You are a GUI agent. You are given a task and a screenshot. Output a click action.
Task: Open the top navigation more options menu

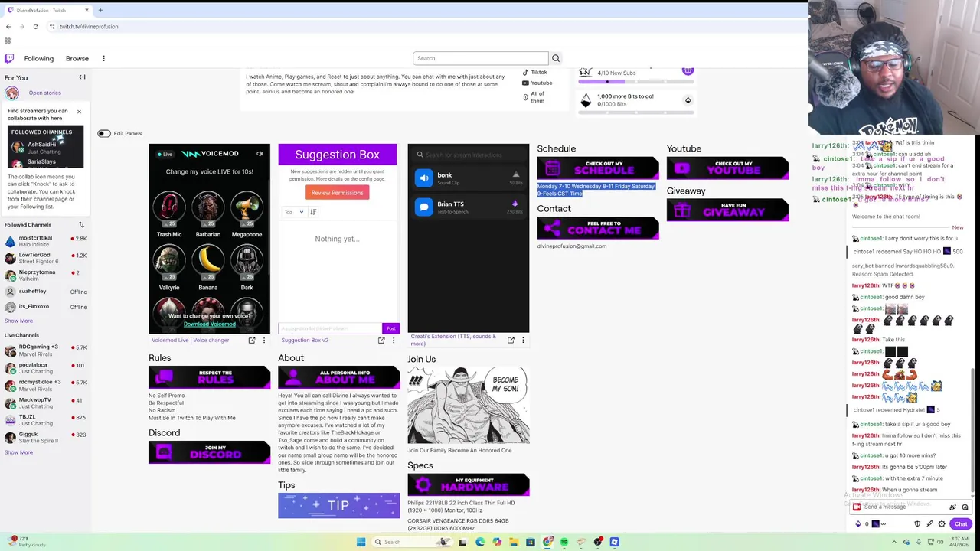pyautogui.click(x=103, y=58)
